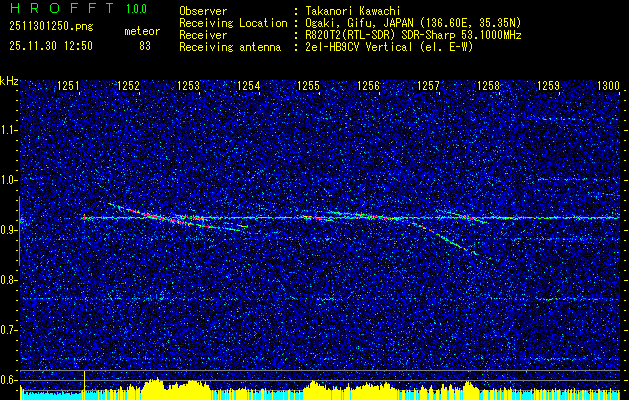The image size is (629, 400).
Task: Click the 'Observer' field label
Action: [203, 11]
